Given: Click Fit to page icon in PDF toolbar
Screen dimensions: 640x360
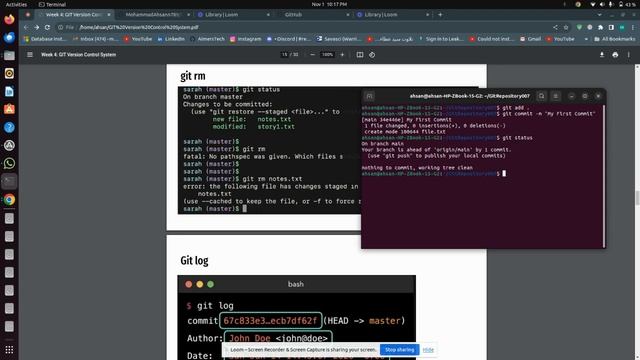Looking at the screenshot, I should pyautogui.click(x=360, y=54).
